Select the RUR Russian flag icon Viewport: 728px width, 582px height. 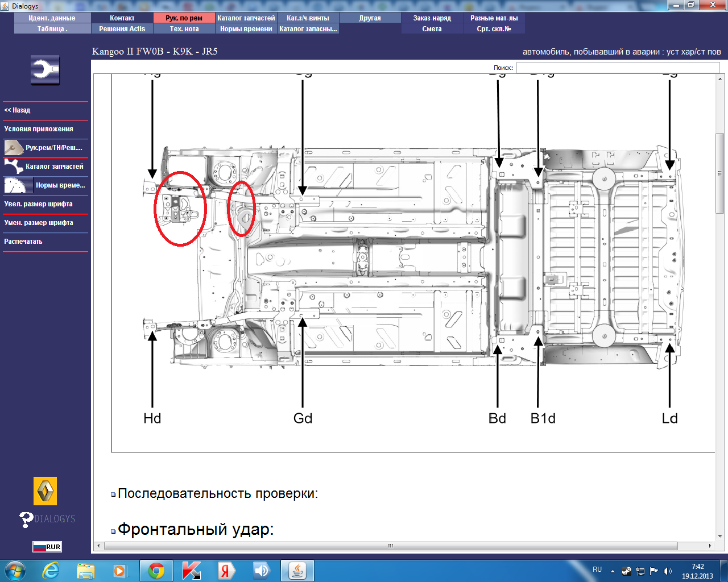coord(47,547)
